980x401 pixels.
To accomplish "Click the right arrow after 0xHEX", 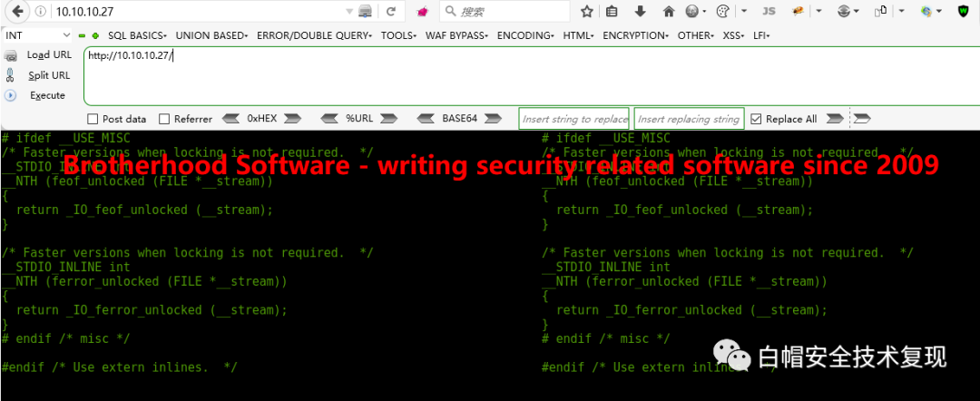I will click(x=292, y=118).
